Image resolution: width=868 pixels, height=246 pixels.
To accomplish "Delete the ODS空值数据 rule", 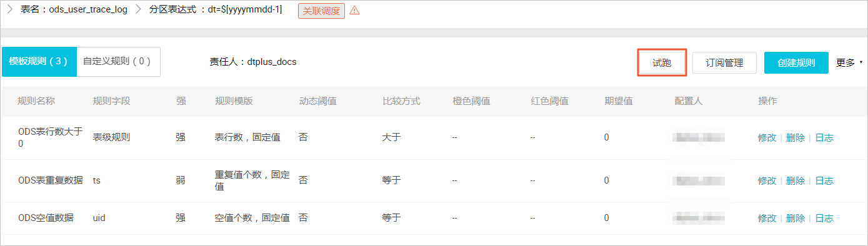I will click(x=795, y=218).
